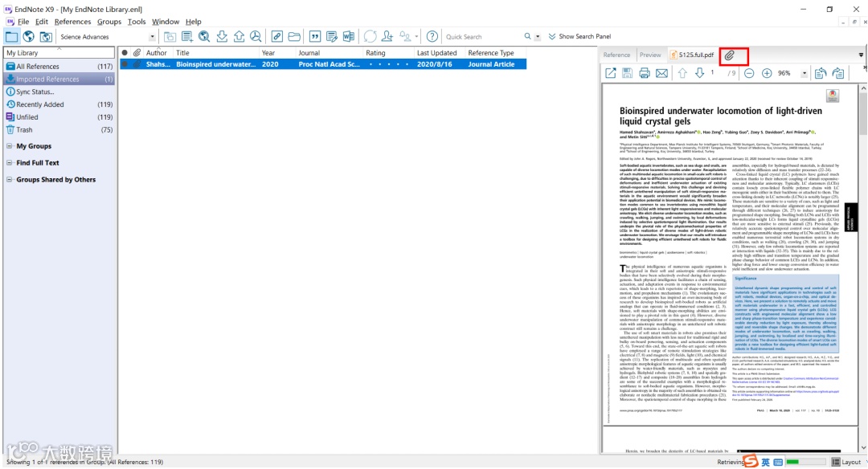Click the Sync Library circular arrows icon
The image size is (868, 469).
pyautogui.click(x=371, y=36)
